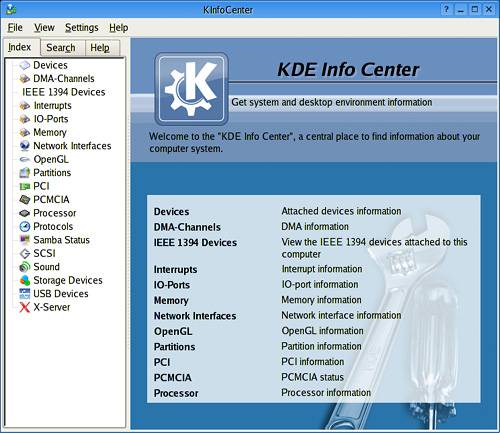
Task: Open the OpenGL link in the welcome table
Action: [173, 332]
